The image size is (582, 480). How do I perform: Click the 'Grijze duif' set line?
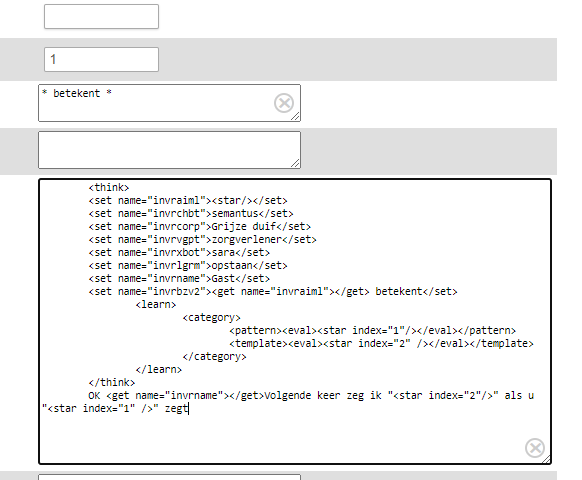point(199,226)
